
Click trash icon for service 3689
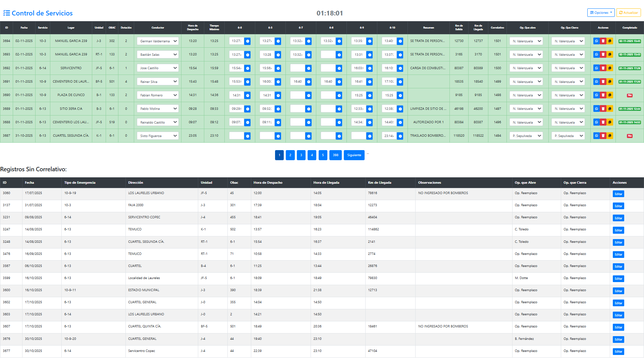pos(603,109)
